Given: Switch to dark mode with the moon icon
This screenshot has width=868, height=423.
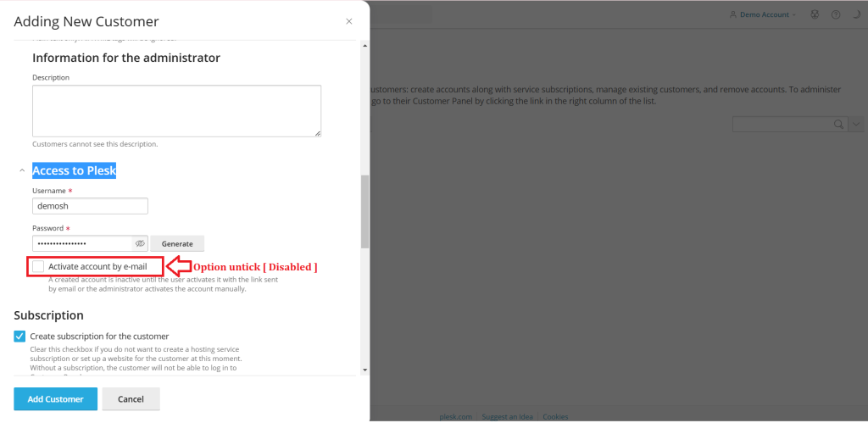Looking at the screenshot, I should click(x=858, y=15).
